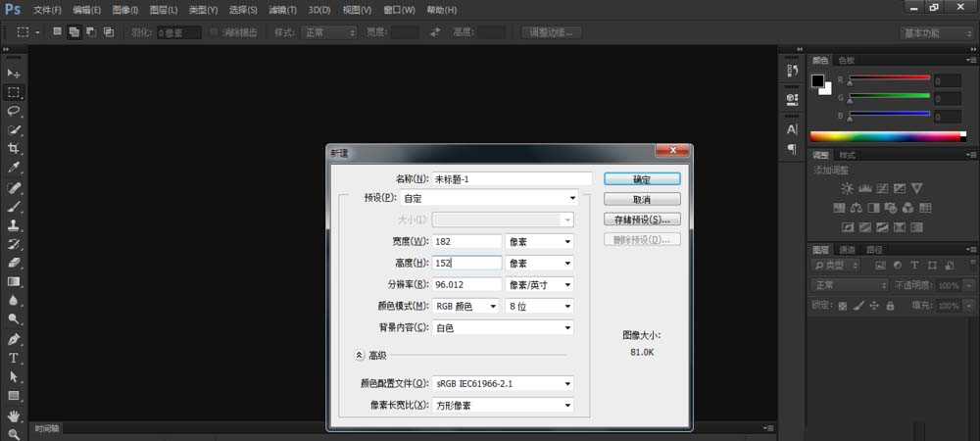Select the Pen tool
The height and width of the screenshot is (441, 980).
pos(14,339)
